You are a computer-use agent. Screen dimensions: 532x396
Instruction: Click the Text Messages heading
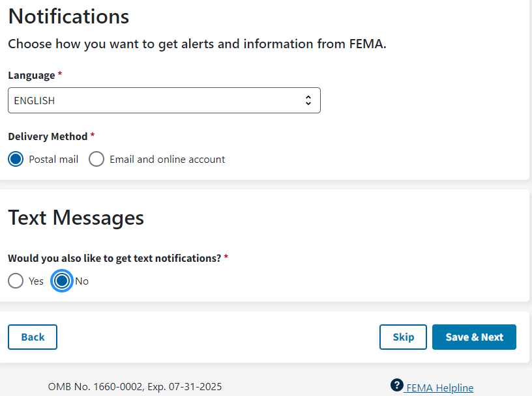[76, 217]
